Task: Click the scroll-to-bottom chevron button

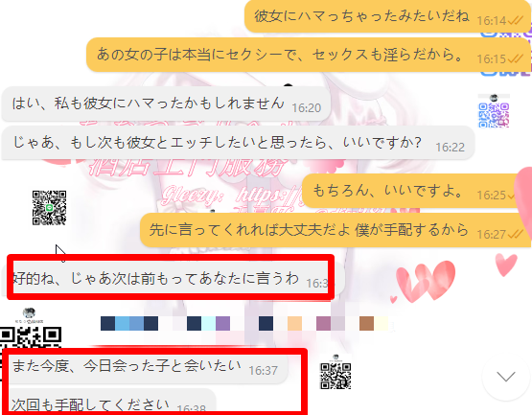Action: (505, 377)
